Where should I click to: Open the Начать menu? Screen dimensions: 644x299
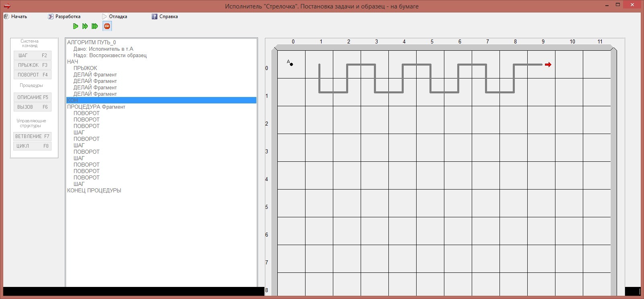click(x=15, y=16)
